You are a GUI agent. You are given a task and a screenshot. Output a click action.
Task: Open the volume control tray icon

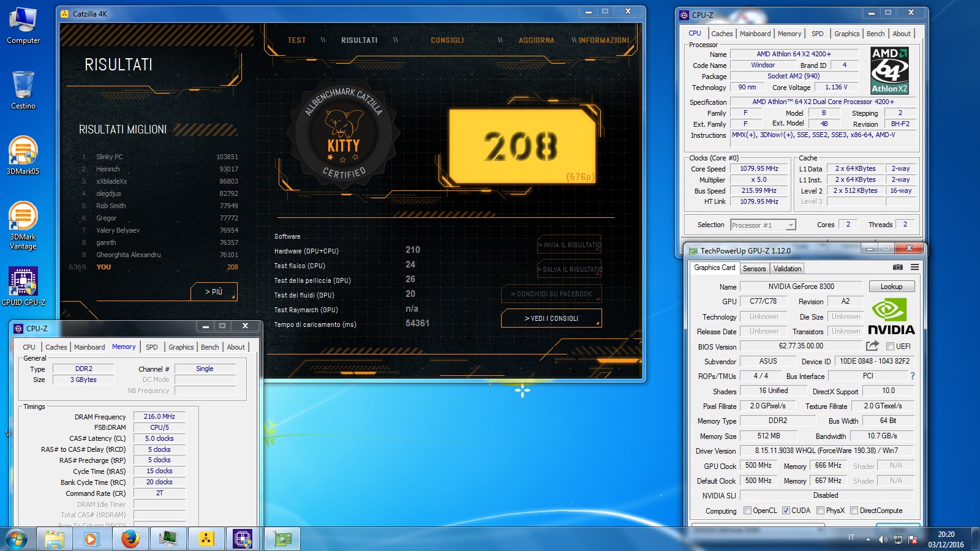point(883,539)
